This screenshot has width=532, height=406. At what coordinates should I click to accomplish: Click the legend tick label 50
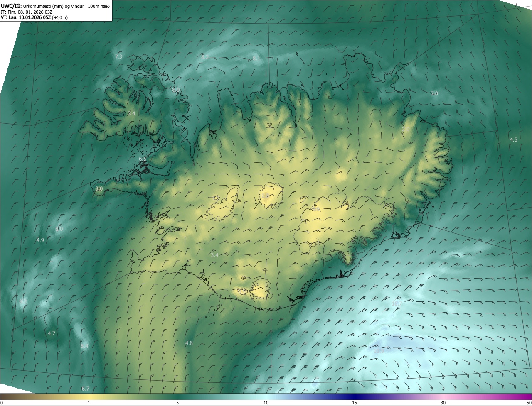529,403
